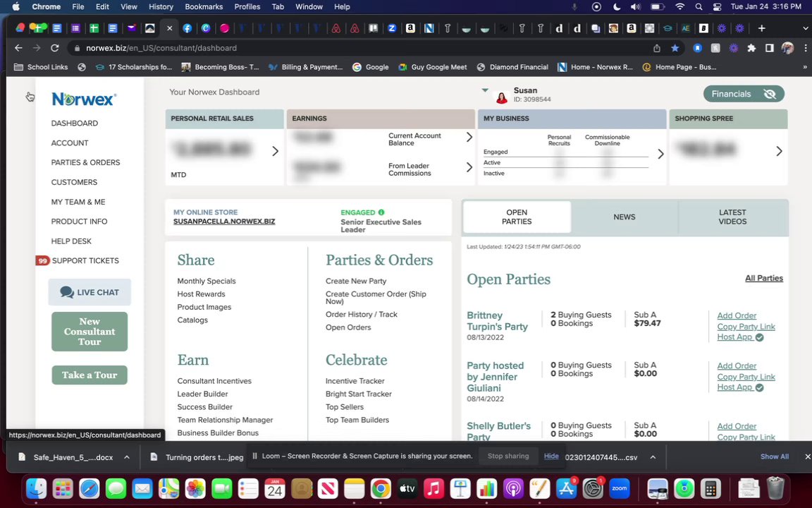Expand From Leader Commissions arrow
Screen dimensions: 812x508
pos(469,167)
